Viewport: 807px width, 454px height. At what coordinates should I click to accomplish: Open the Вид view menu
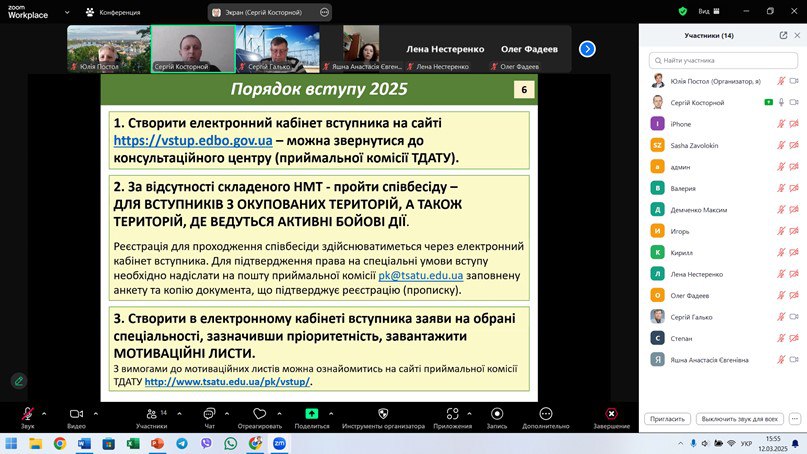tap(709, 11)
